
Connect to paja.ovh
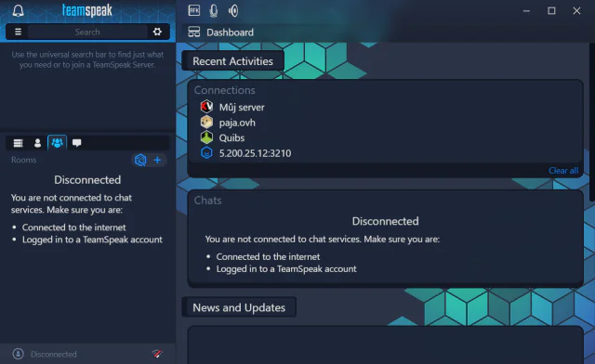tap(237, 123)
